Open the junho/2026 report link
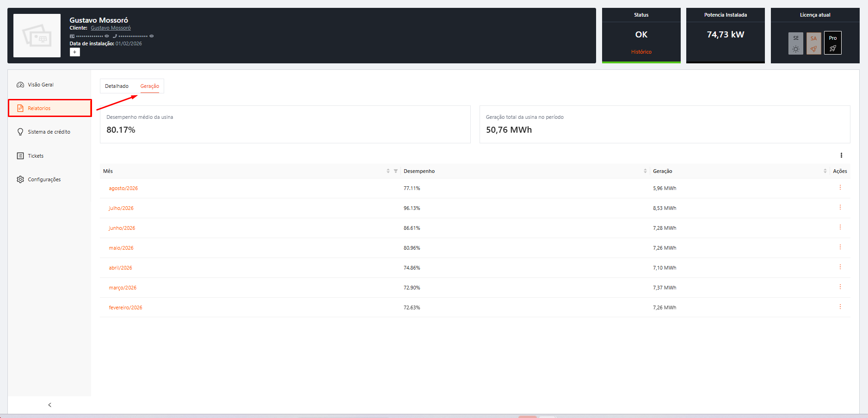 coord(122,228)
